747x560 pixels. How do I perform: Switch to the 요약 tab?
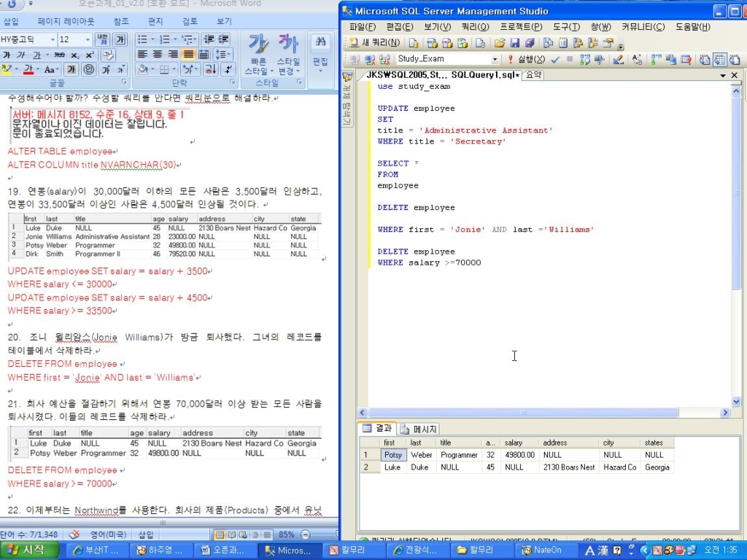click(x=533, y=75)
